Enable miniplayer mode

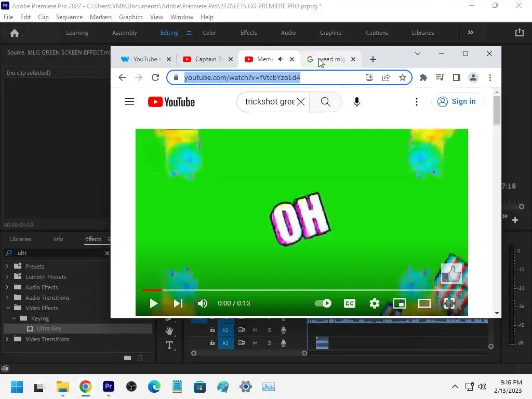pyautogui.click(x=400, y=303)
